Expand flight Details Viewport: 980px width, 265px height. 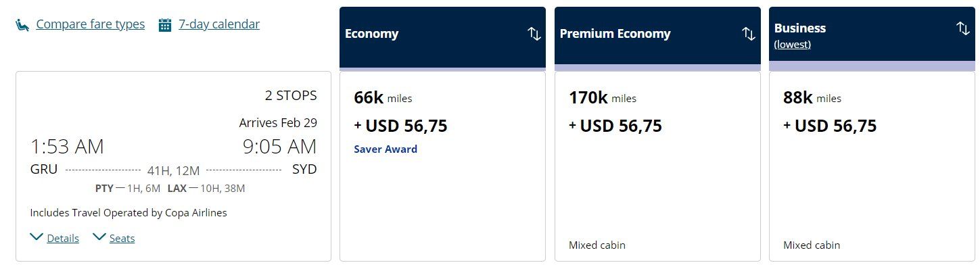click(x=63, y=238)
